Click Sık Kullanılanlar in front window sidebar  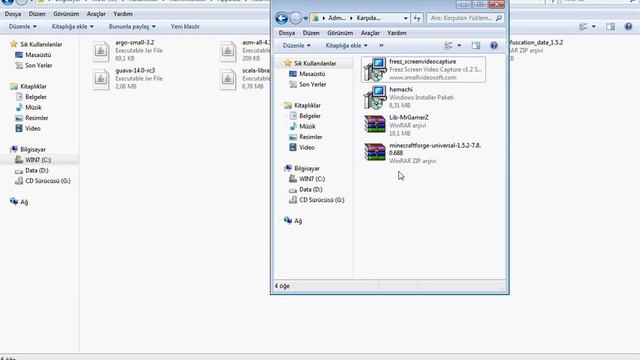click(315, 63)
